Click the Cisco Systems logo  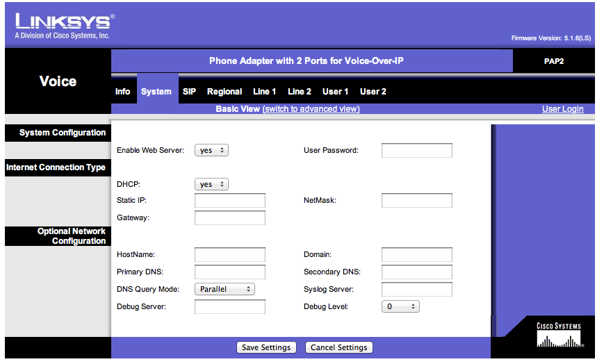pyautogui.click(x=559, y=335)
